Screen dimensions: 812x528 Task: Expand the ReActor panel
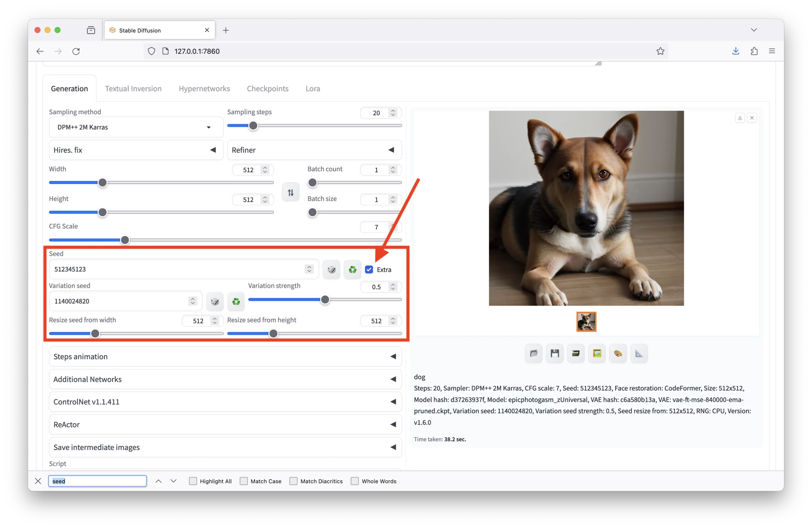coord(225,425)
